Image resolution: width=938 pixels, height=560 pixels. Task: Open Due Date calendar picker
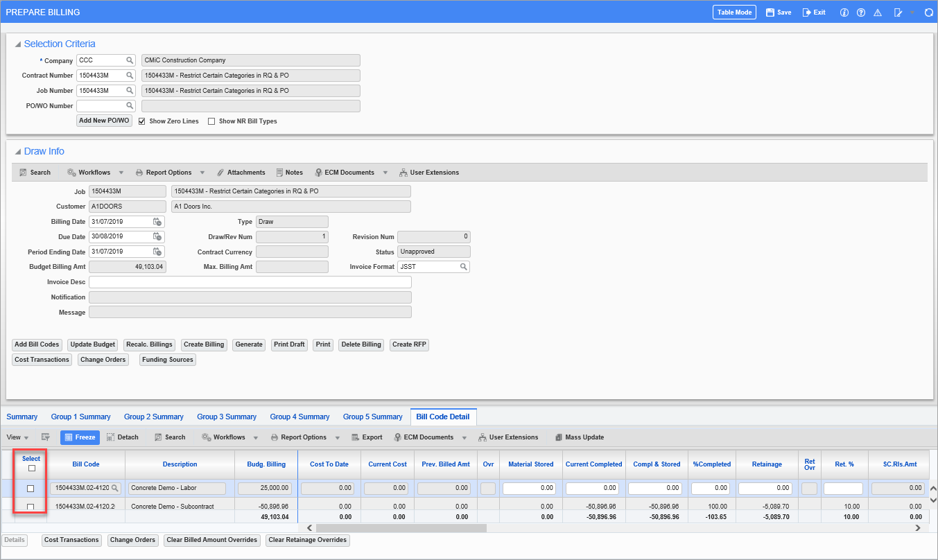tap(157, 237)
